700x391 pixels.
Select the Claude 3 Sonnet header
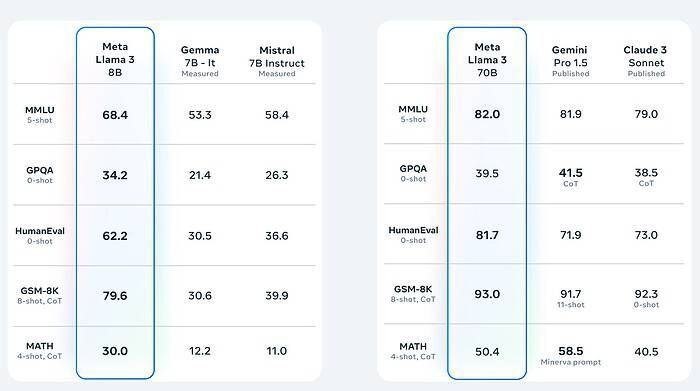coord(646,61)
